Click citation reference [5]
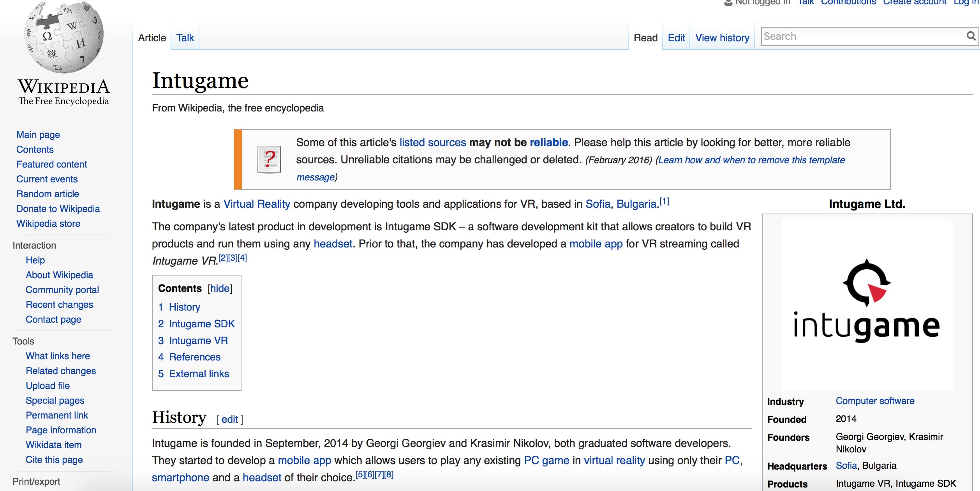 coord(360,475)
